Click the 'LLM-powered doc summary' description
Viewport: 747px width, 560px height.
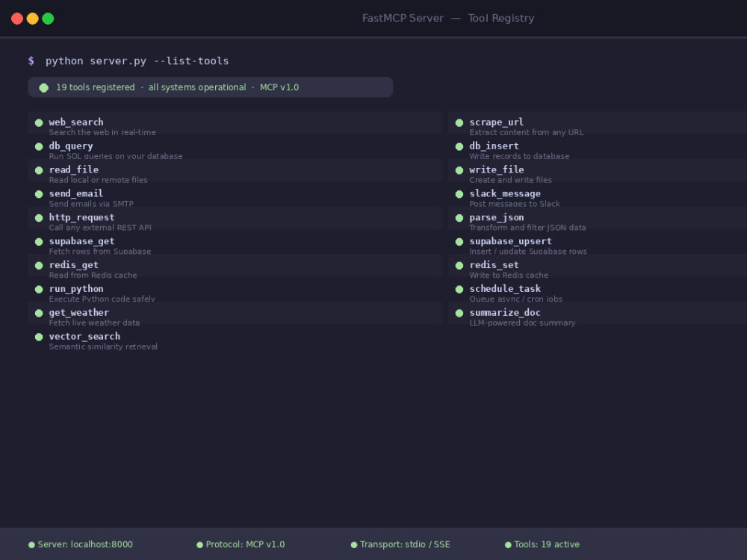(522, 323)
